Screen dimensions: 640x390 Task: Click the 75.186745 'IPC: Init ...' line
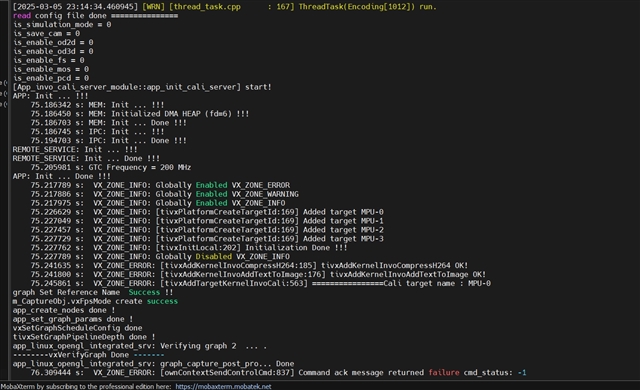click(x=97, y=132)
